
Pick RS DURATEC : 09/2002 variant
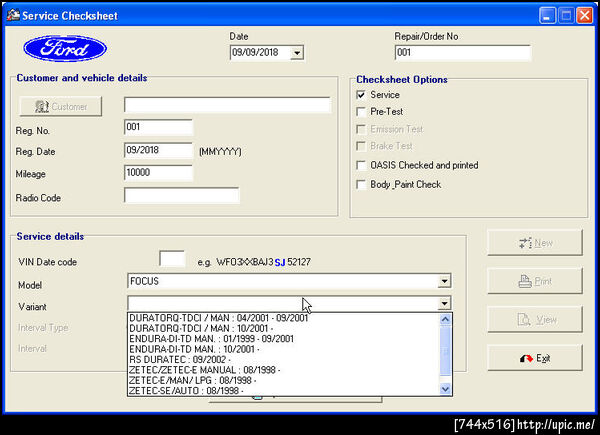[284, 360]
